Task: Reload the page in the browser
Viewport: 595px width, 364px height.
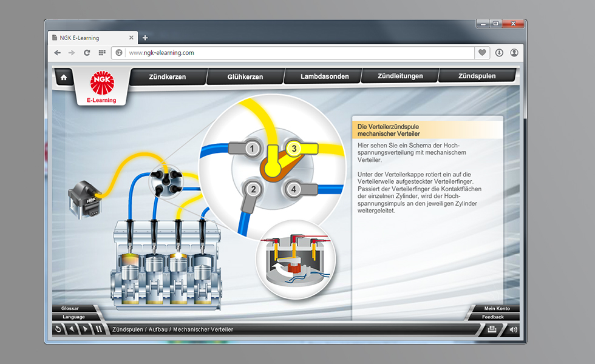Action: [87, 53]
